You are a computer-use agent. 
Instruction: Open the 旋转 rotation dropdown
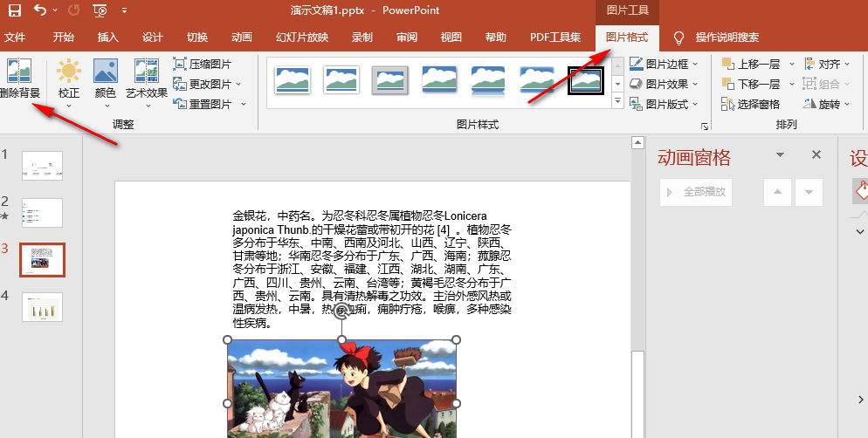coord(827,104)
